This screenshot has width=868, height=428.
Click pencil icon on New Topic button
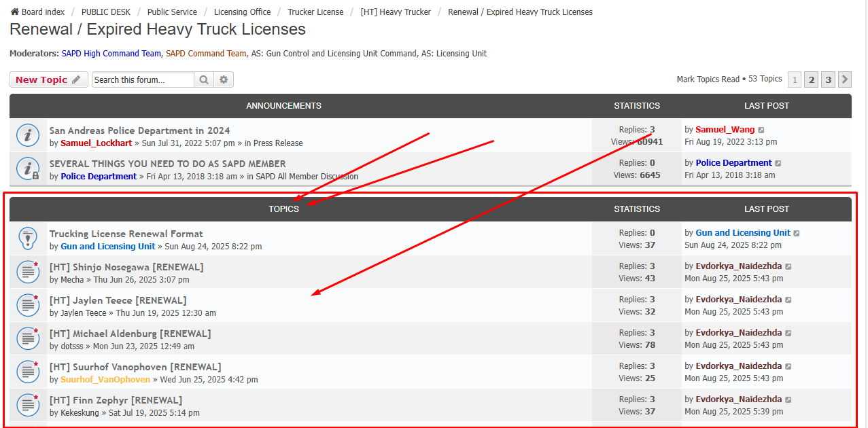(76, 79)
